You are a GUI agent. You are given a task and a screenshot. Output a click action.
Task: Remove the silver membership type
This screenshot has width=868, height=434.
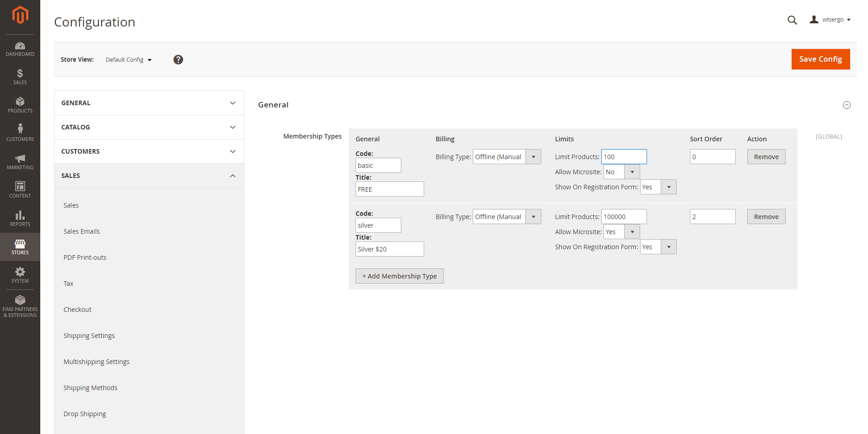click(x=766, y=217)
